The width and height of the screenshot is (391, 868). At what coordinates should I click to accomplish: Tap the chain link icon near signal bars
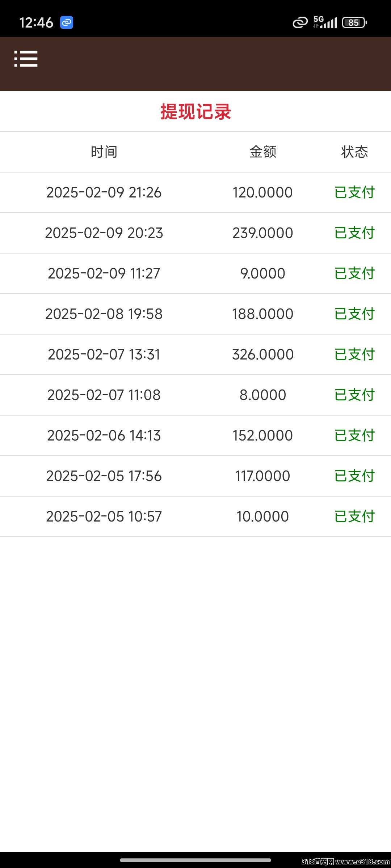(x=300, y=22)
